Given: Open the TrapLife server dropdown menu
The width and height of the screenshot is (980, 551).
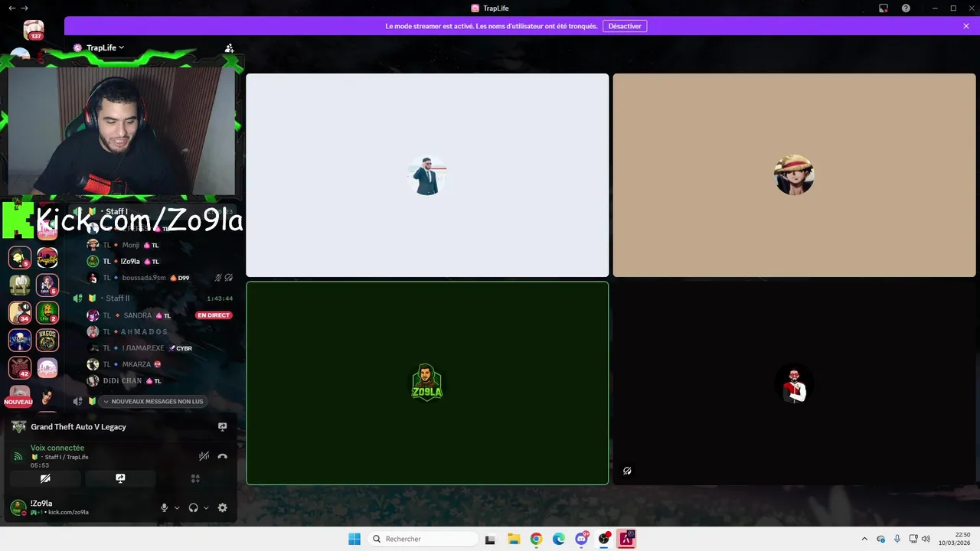Looking at the screenshot, I should pos(100,47).
